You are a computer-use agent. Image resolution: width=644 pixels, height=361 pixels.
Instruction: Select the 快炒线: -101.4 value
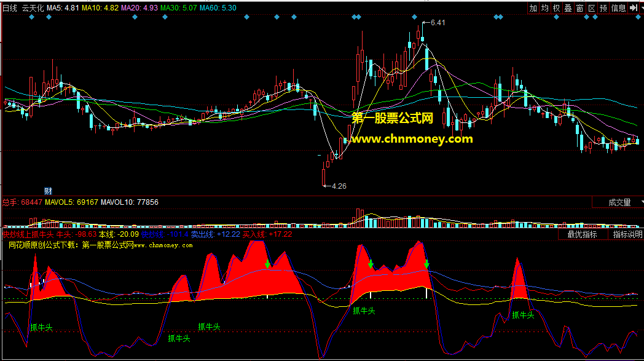[165, 234]
